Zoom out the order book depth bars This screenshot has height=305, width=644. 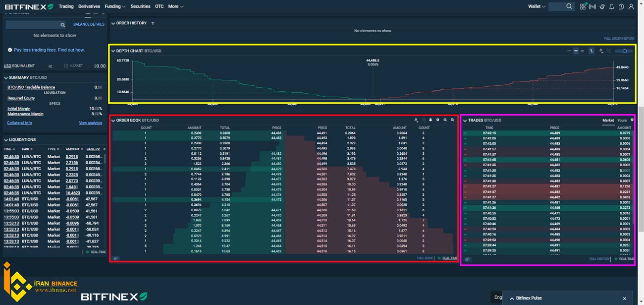tap(445, 120)
